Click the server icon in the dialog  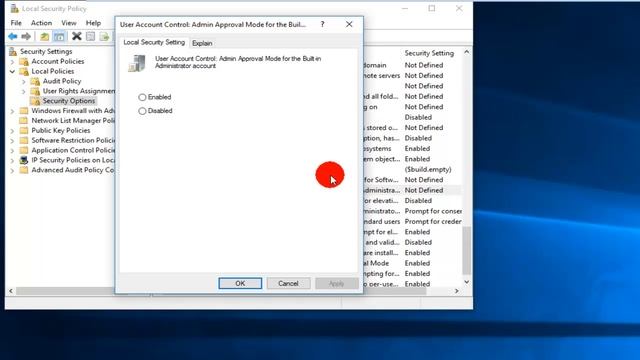(137, 63)
